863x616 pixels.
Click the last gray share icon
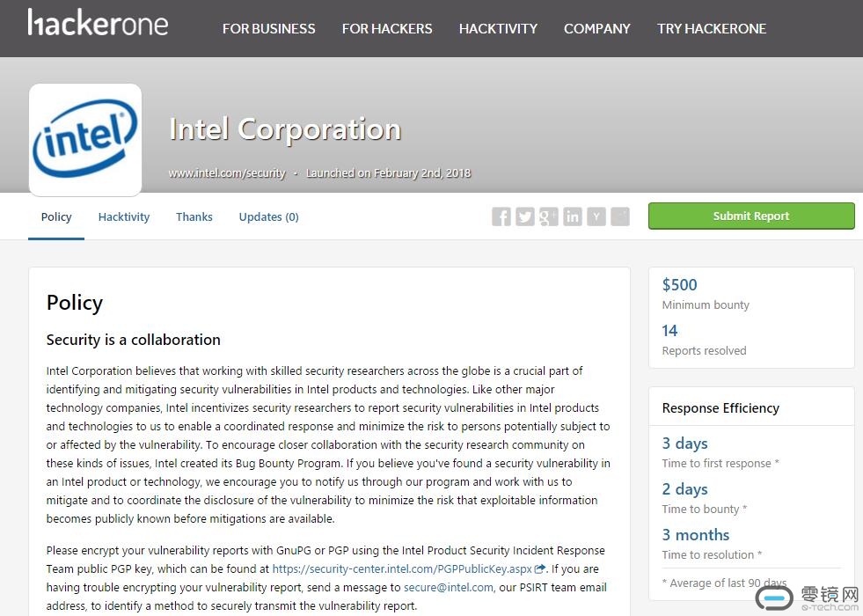(x=620, y=216)
